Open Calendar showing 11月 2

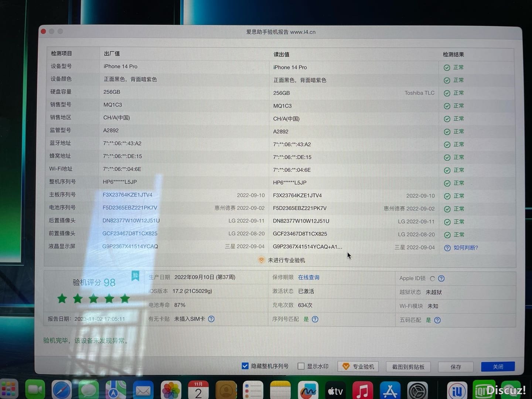coord(198,390)
